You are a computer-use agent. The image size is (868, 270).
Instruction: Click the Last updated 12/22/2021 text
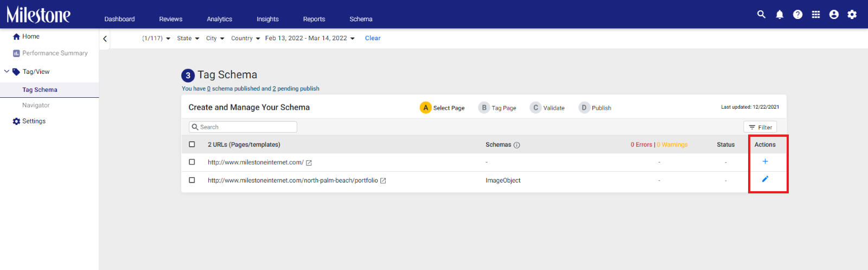[750, 107]
